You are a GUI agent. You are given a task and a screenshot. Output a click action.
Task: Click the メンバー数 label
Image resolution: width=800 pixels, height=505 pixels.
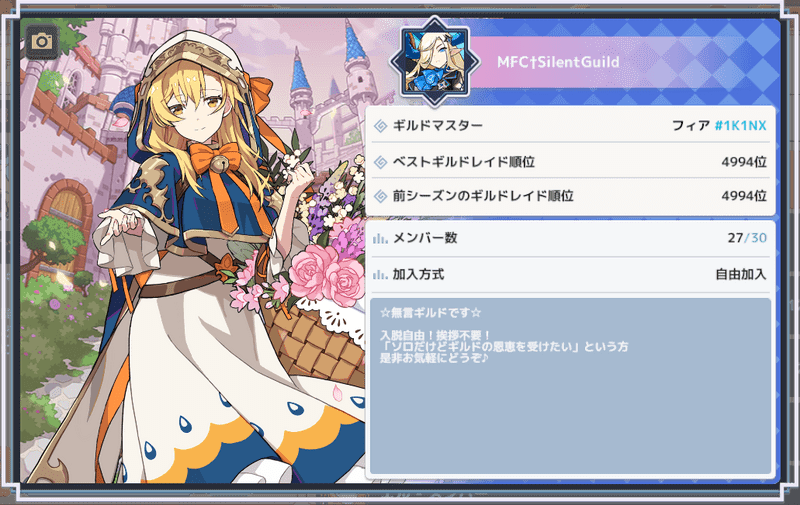click(424, 238)
